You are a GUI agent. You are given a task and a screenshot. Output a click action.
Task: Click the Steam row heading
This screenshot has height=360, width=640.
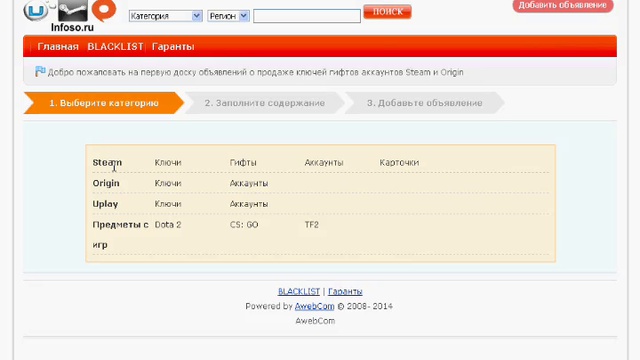[107, 162]
